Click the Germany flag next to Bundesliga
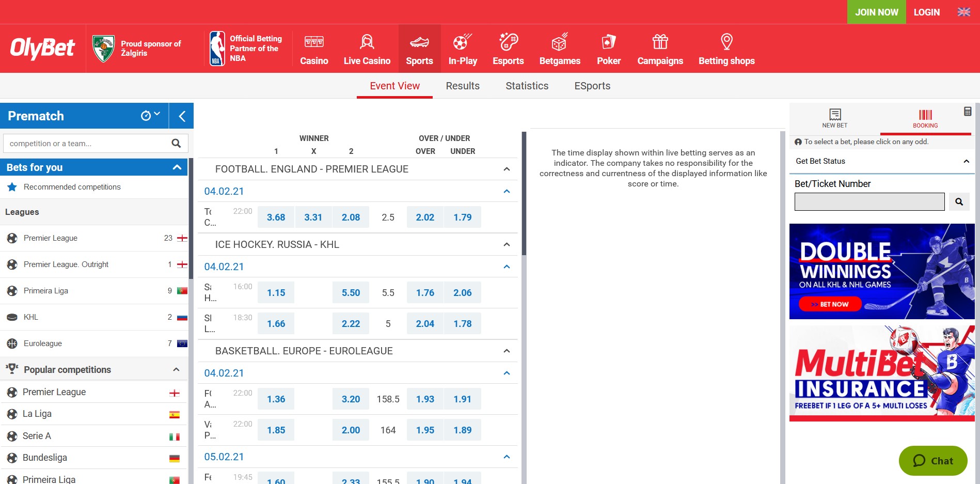This screenshot has width=980, height=484. (x=175, y=458)
